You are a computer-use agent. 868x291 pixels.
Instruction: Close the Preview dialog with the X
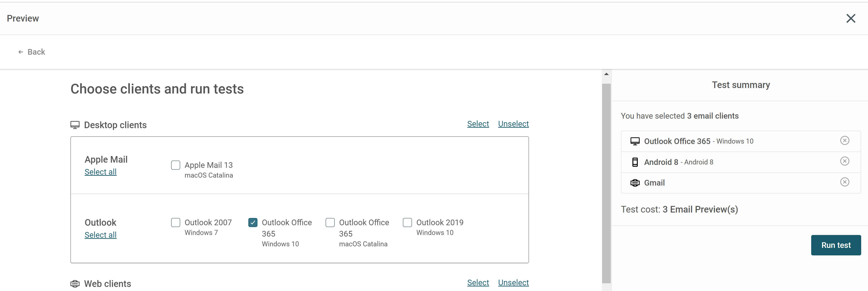click(851, 19)
